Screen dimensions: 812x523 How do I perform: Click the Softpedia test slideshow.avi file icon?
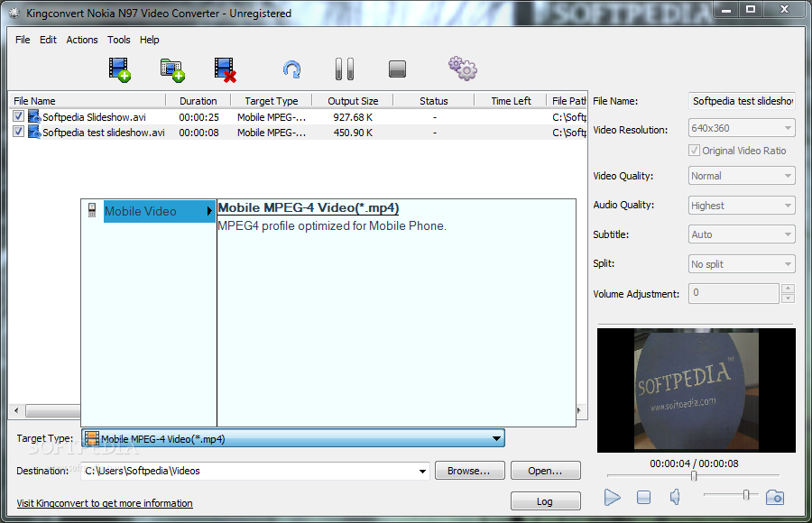click(x=34, y=132)
